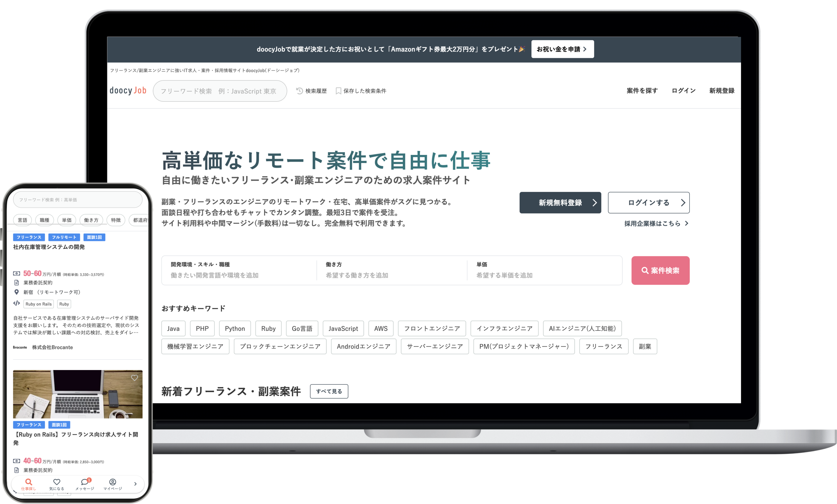Open 単価 filter chip on phone
This screenshot has height=504, width=837.
(x=67, y=220)
